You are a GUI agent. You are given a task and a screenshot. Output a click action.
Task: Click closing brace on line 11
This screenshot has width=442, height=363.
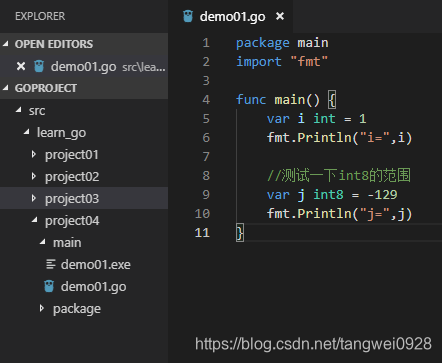click(240, 233)
